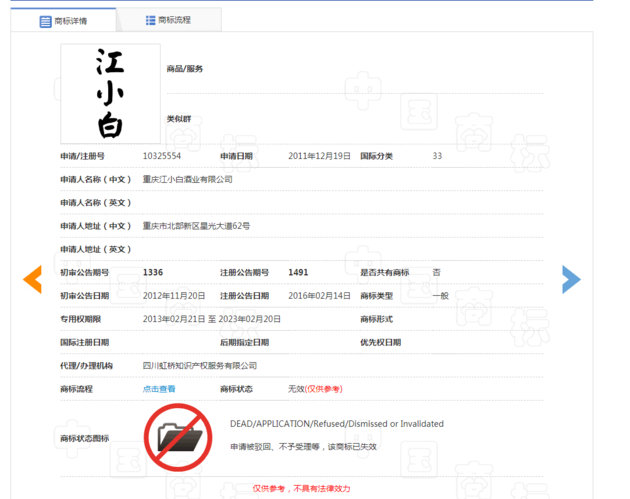Click the list icon beside 商标流程
630x499 pixels.
(x=150, y=20)
